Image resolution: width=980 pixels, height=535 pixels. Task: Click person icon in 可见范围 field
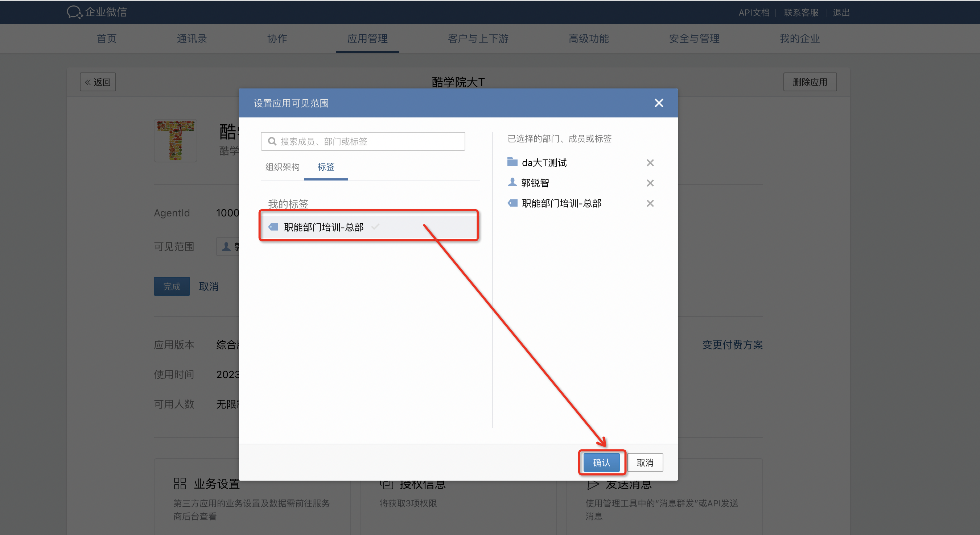226,247
